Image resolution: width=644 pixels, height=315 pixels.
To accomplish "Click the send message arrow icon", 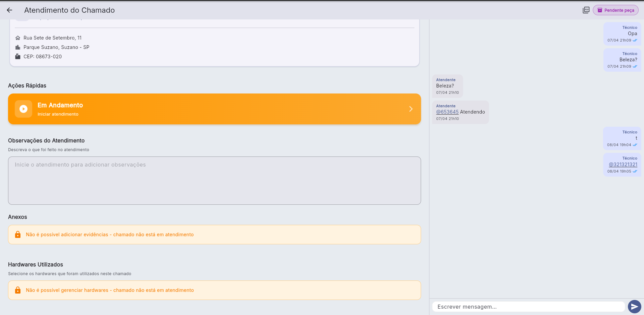I will pos(634,307).
